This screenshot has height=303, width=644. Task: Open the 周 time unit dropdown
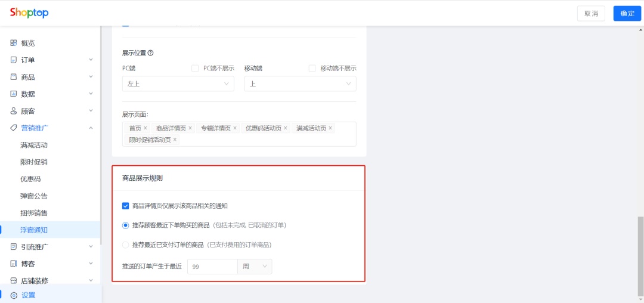coord(255,267)
